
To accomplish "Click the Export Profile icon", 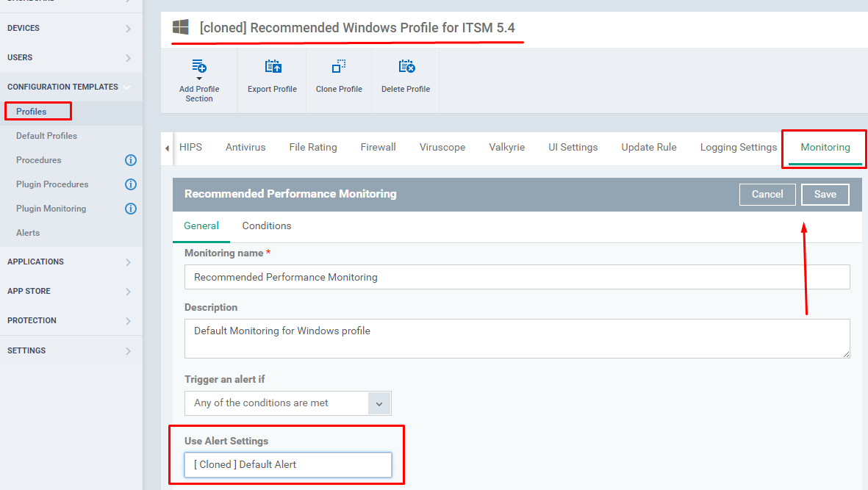I will point(273,67).
